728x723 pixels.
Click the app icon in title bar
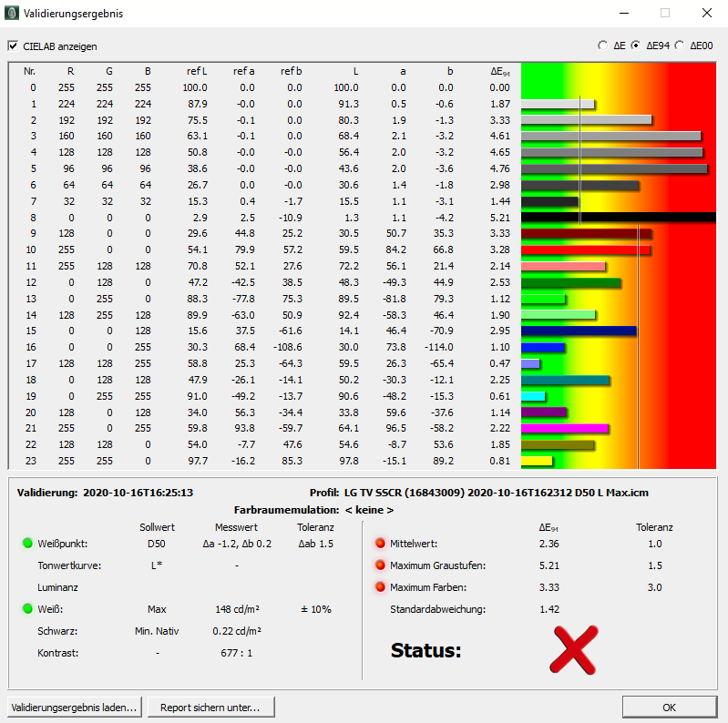[x=12, y=13]
